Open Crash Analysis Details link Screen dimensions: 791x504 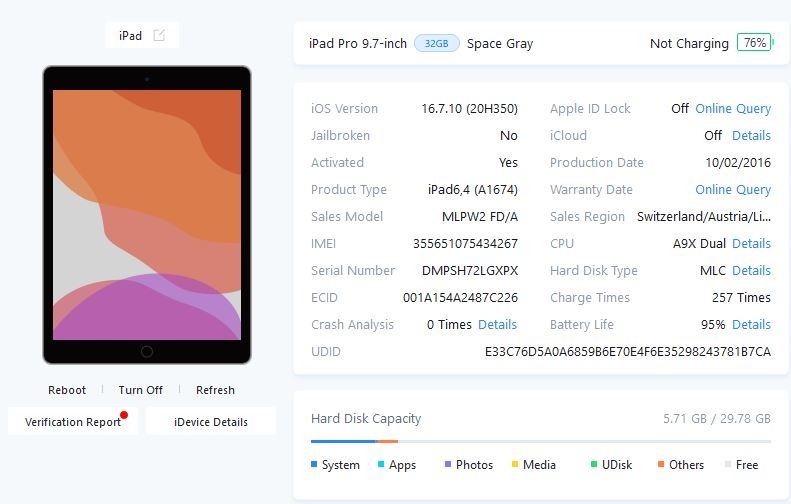point(497,324)
